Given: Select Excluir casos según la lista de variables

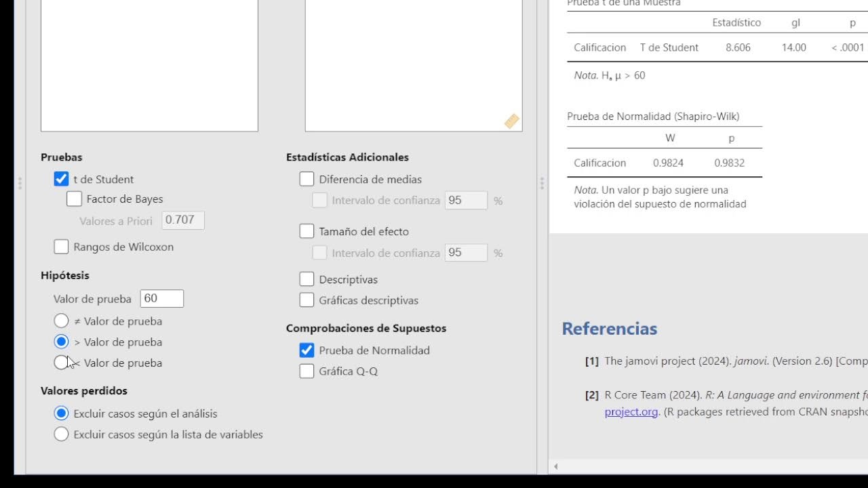Looking at the screenshot, I should pos(61,434).
